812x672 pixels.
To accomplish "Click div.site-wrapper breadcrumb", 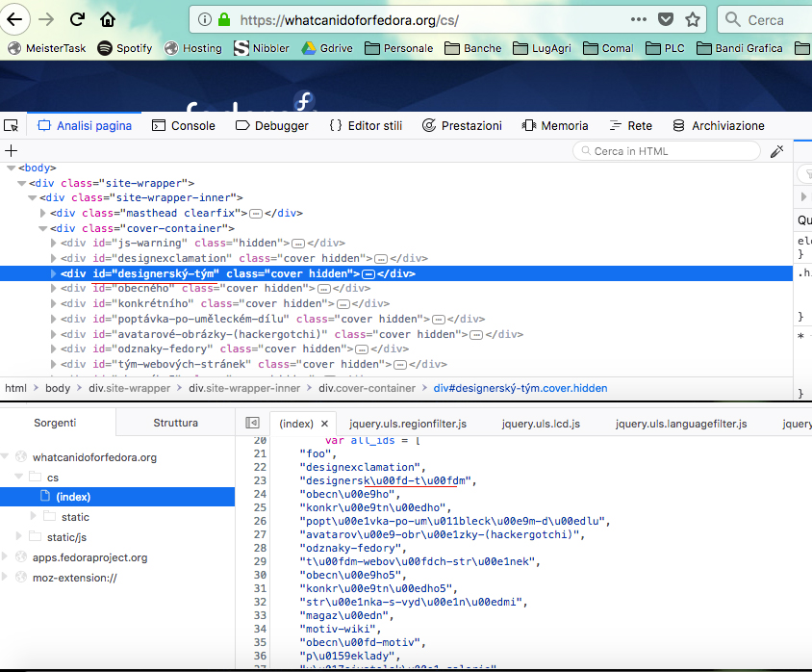I will pos(130,388).
